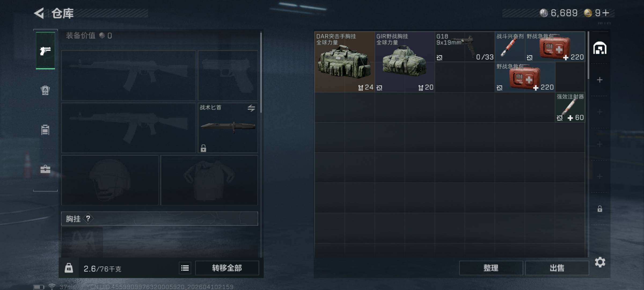644x290 pixels.
Task: Go back using the arrow beside 仓库
Action: (39, 13)
